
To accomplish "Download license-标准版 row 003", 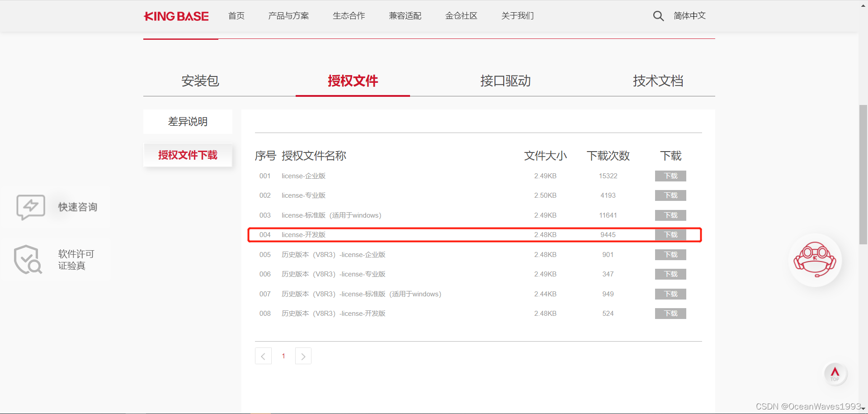I will pos(670,215).
